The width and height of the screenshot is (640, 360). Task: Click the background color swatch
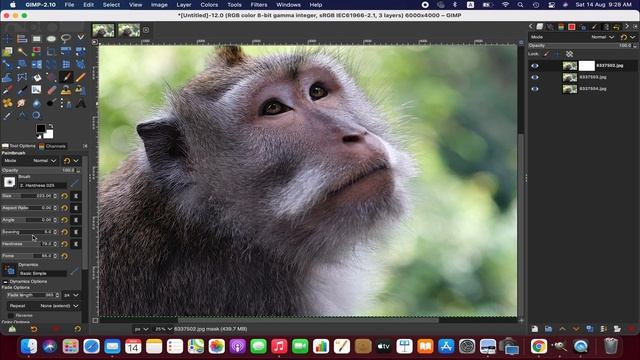click(x=49, y=134)
